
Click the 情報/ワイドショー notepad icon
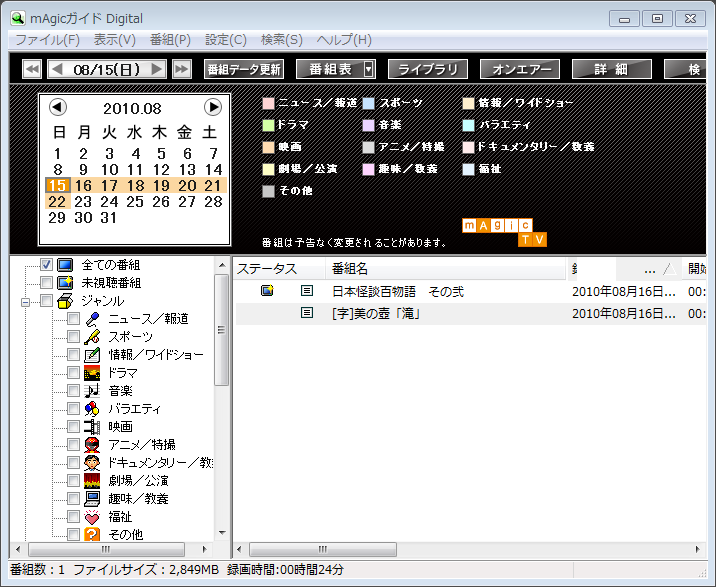coord(92,355)
